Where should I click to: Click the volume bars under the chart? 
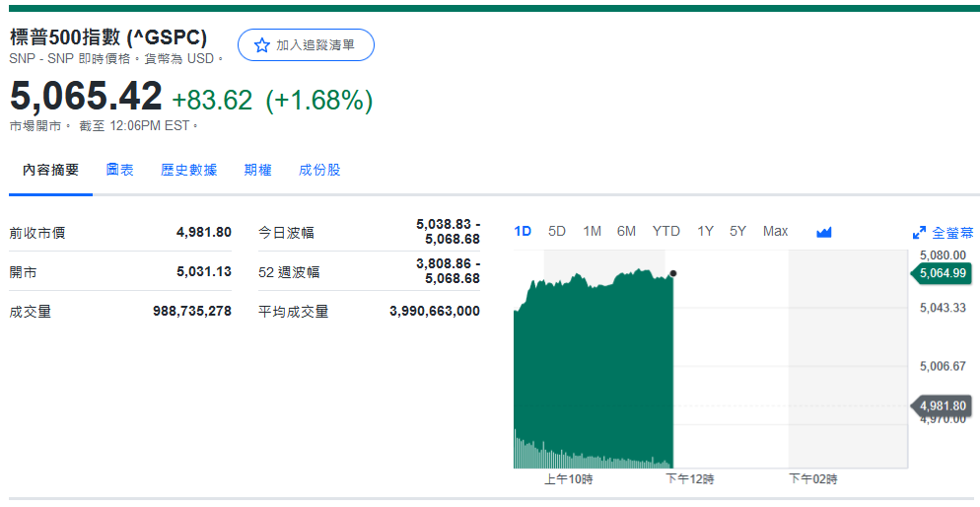click(592, 458)
